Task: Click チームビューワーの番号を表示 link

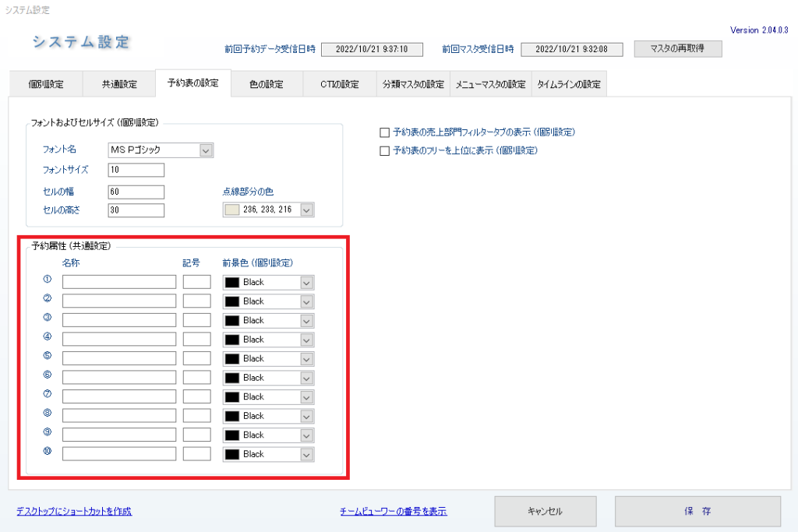Action: coord(394,512)
